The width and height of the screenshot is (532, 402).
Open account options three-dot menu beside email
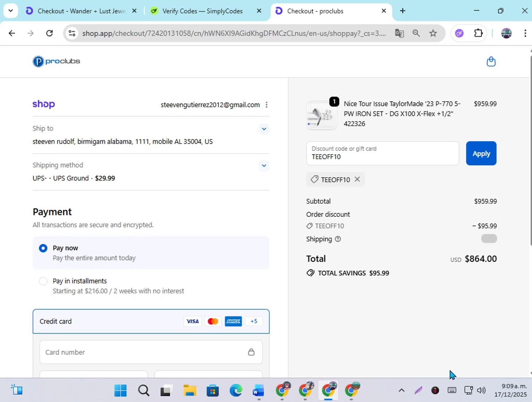(x=266, y=105)
